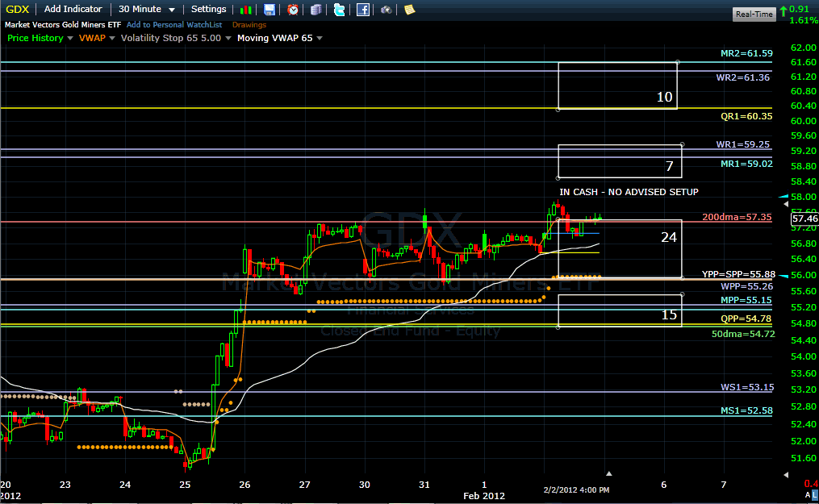The height and width of the screenshot is (504, 819).
Task: Toggle the L log scale button
Action: click(815, 494)
